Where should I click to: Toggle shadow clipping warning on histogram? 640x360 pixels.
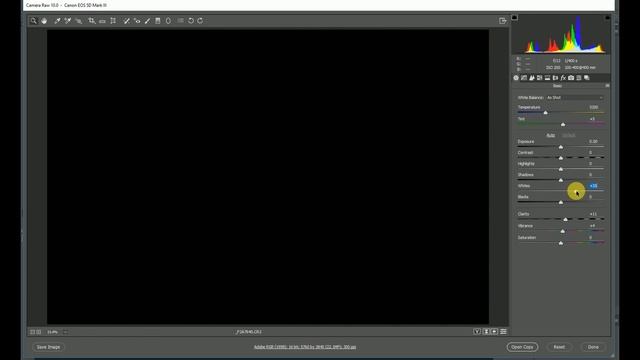(514, 18)
